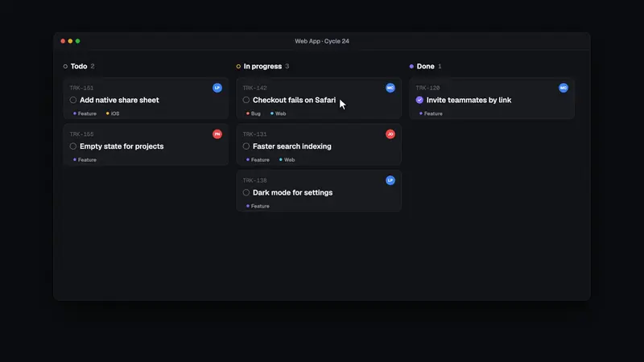Click the Done column purple status icon

pyautogui.click(x=411, y=67)
